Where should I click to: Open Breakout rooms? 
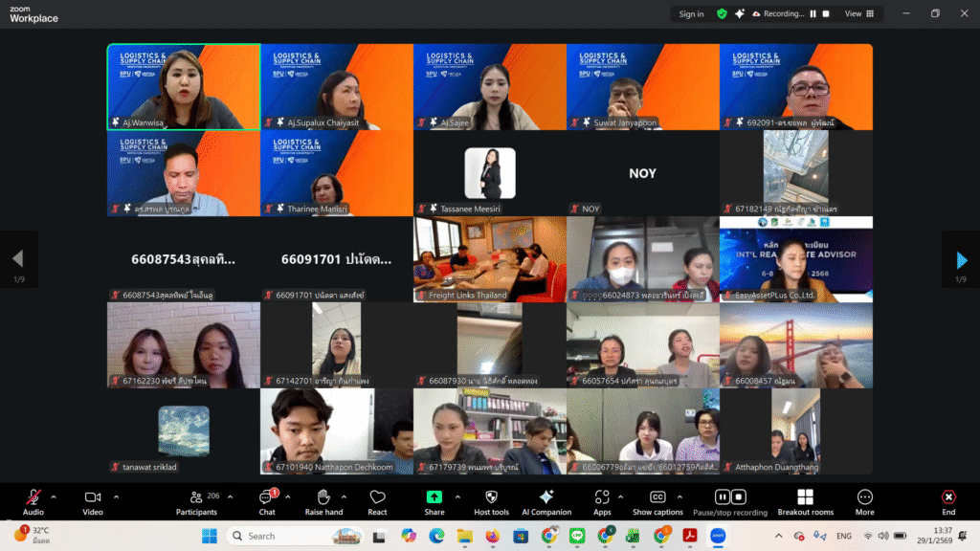[x=805, y=498]
